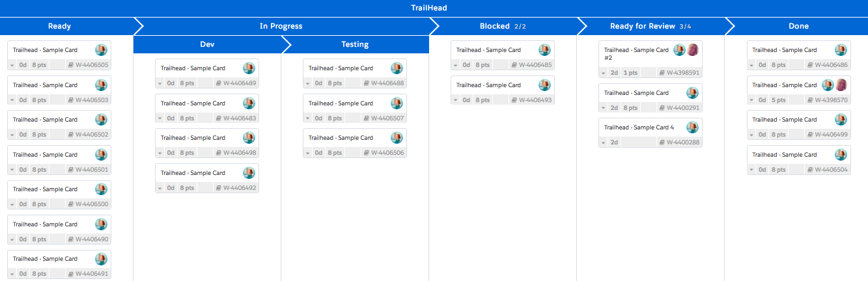Select the purple avatar on card W-4398591

click(x=693, y=50)
